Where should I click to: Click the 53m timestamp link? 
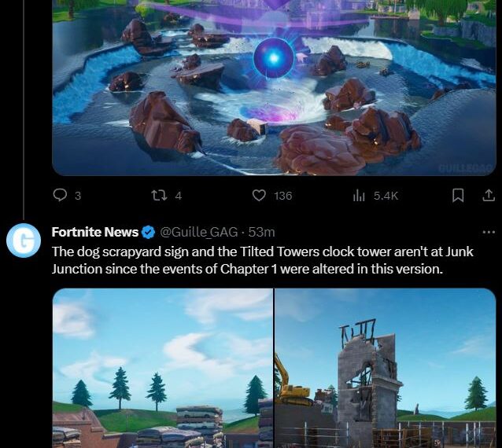coord(261,232)
